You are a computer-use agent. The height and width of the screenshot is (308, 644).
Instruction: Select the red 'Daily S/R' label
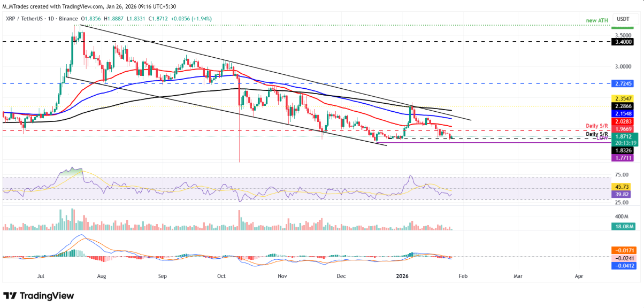[597, 126]
